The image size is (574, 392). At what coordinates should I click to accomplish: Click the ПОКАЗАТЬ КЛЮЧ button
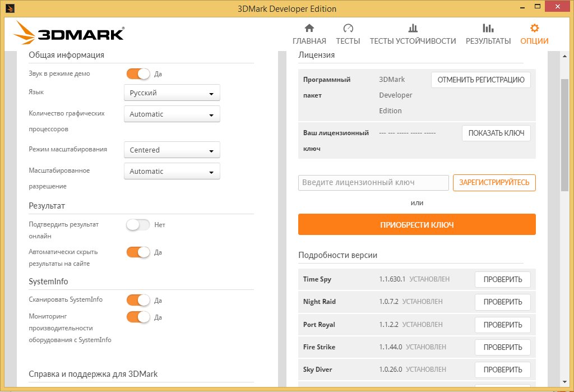[497, 133]
